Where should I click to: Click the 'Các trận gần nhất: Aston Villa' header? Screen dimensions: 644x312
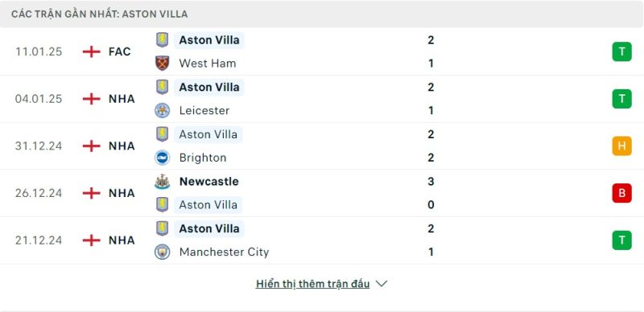click(99, 14)
